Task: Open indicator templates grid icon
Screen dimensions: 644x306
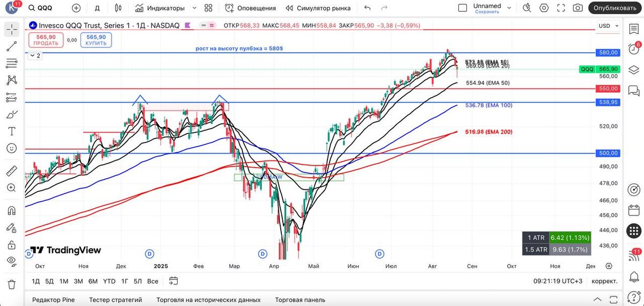Action: pos(209,8)
